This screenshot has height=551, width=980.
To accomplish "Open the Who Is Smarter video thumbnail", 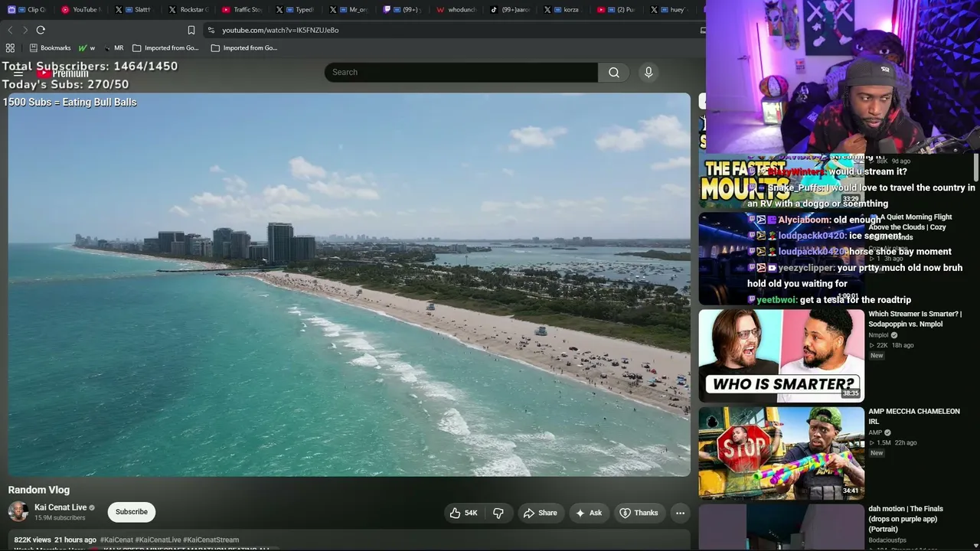I will coord(781,356).
